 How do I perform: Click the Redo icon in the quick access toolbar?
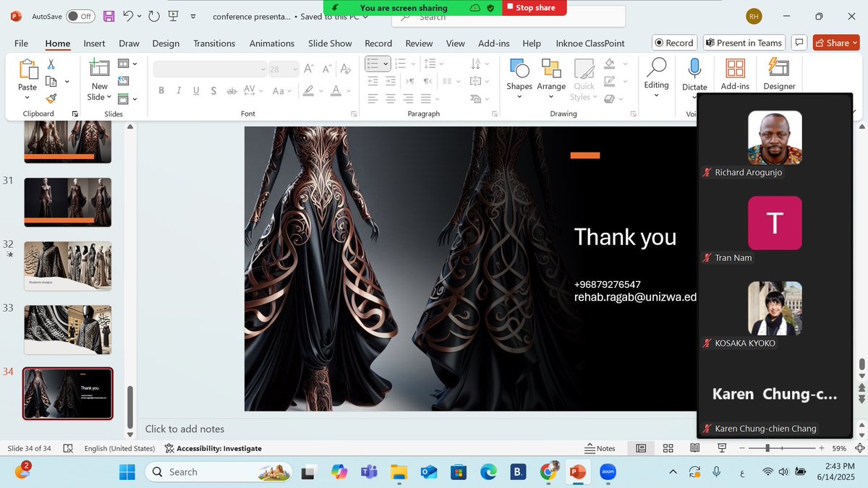click(154, 16)
